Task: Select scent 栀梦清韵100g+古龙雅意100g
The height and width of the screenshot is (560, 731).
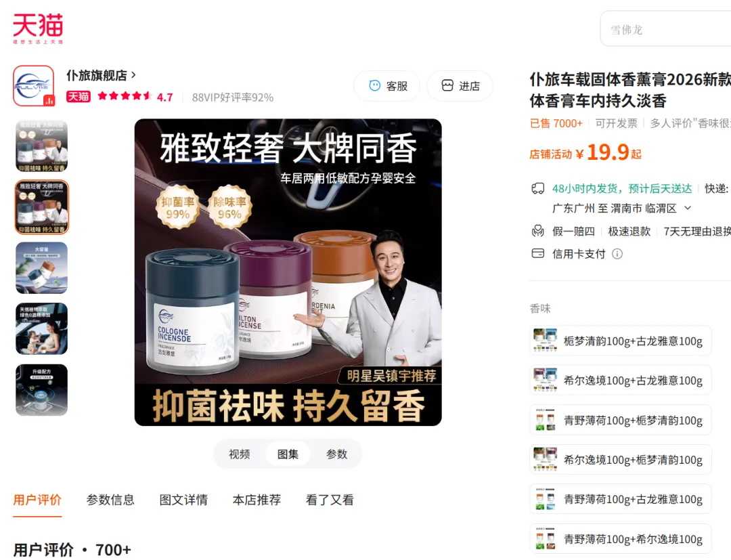Action: (x=621, y=341)
